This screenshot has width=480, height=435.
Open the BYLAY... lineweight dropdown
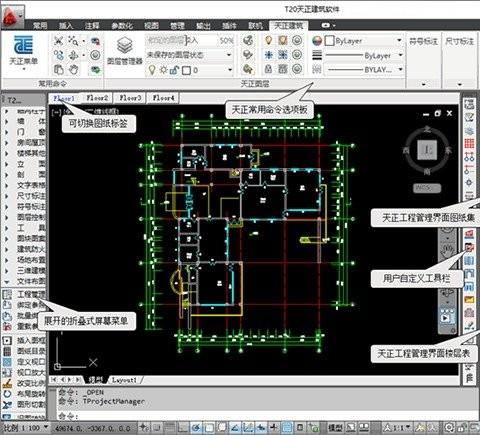coord(400,69)
